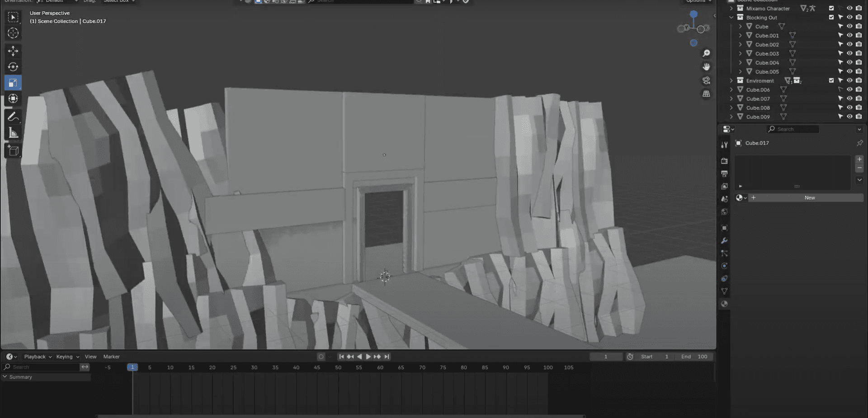
Task: Select the Measure tool
Action: click(x=13, y=133)
